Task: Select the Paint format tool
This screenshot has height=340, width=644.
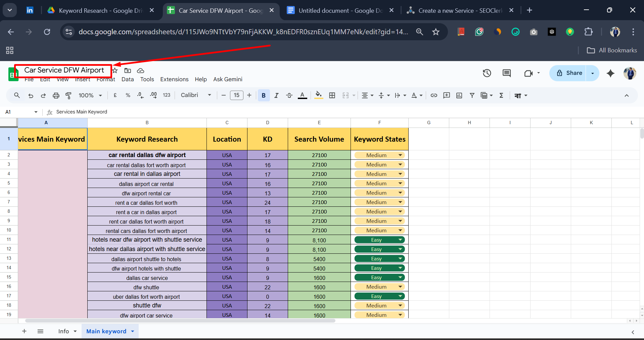Action: pos(68,95)
